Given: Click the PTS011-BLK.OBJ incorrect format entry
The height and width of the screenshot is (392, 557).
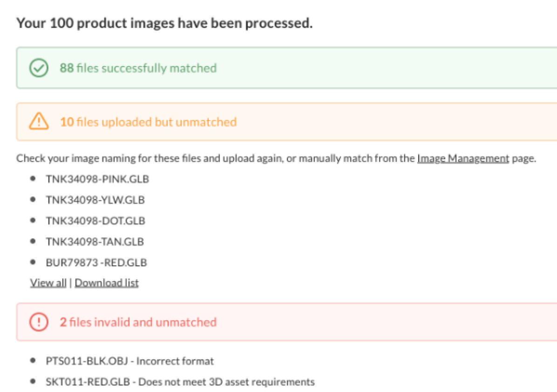Looking at the screenshot, I should (x=129, y=361).
